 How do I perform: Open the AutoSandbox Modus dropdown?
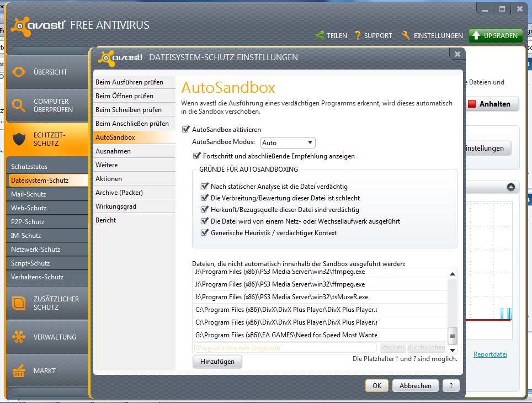[x=288, y=142]
